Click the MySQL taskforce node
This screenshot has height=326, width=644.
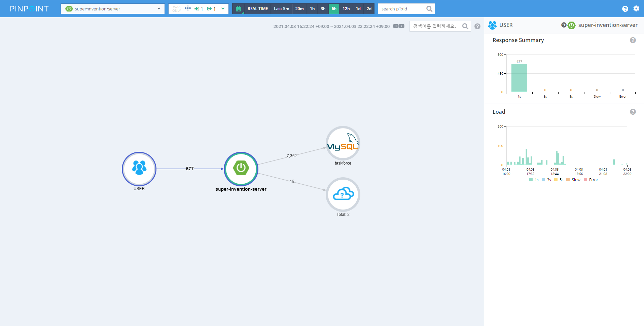(343, 143)
